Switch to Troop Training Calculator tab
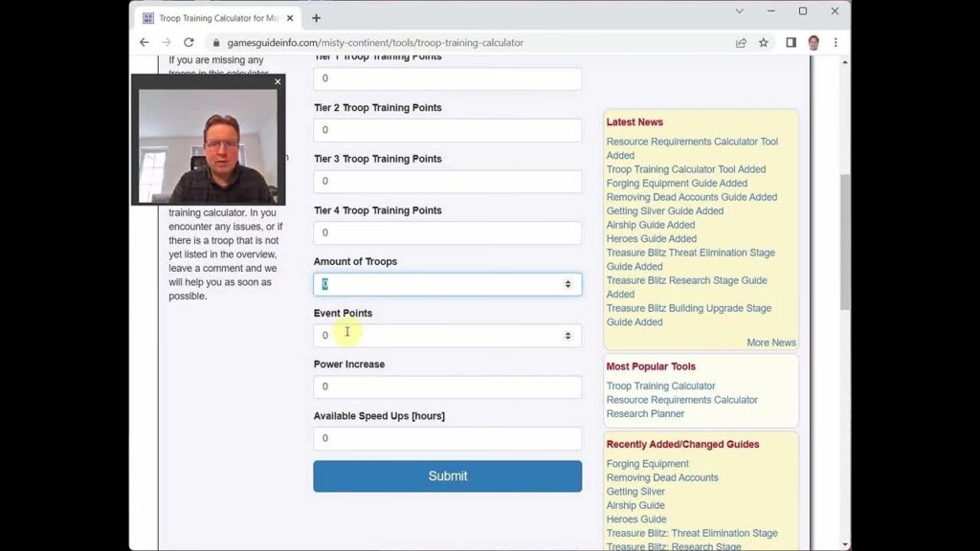This screenshot has width=980, height=551. pos(212,18)
